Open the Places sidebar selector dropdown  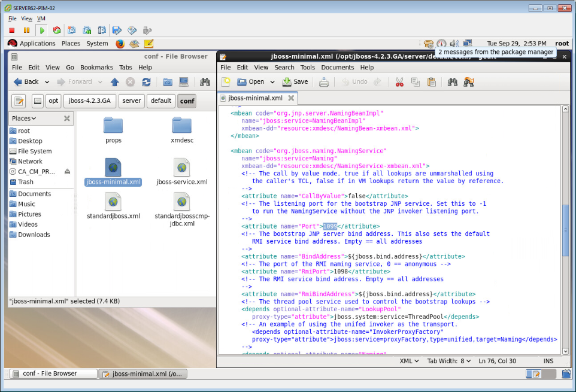click(24, 118)
